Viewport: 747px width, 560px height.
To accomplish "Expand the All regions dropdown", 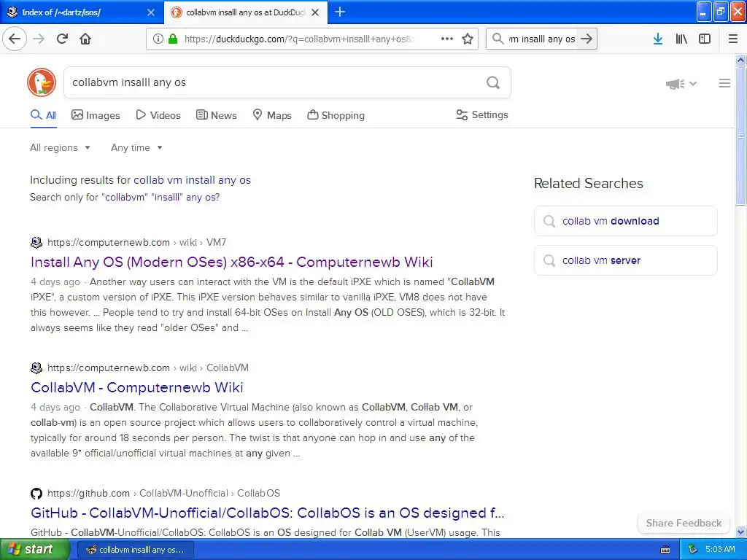I will coord(60,147).
